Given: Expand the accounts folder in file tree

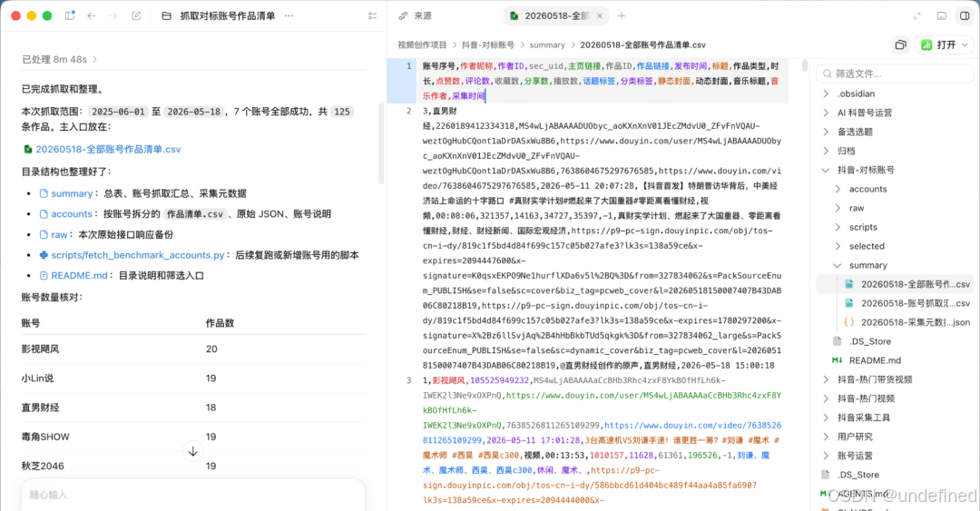Looking at the screenshot, I should (x=838, y=189).
